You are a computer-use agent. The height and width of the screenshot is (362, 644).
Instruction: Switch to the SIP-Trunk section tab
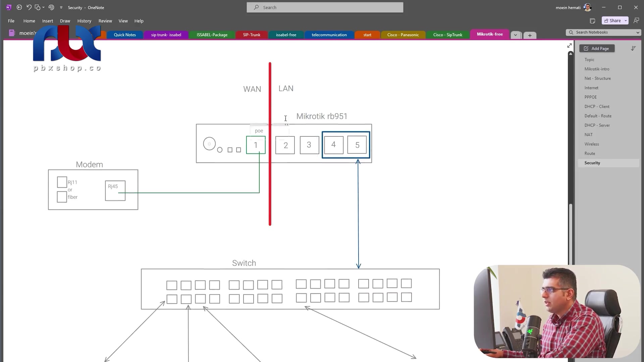(x=252, y=35)
